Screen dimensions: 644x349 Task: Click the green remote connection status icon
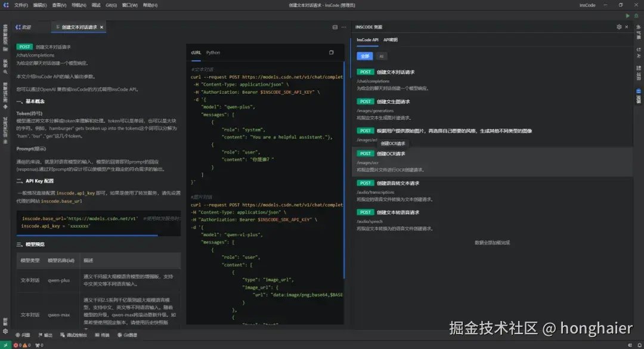click(5, 345)
